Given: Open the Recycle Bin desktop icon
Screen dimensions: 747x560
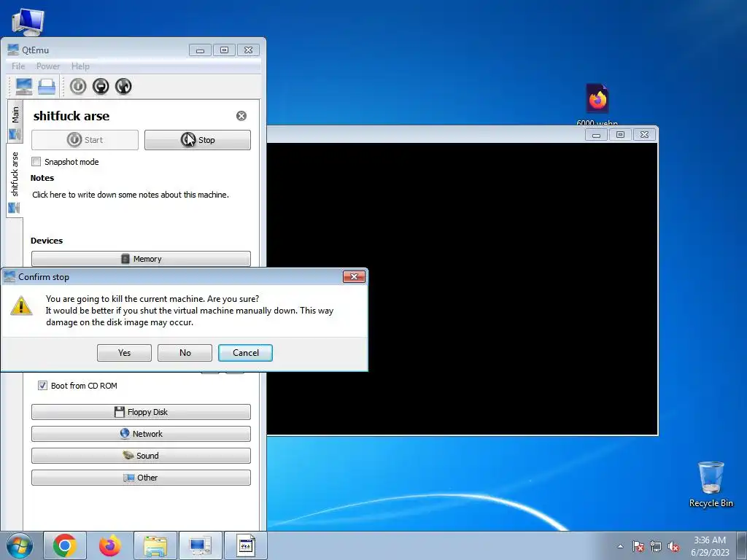Looking at the screenshot, I should coord(711,484).
